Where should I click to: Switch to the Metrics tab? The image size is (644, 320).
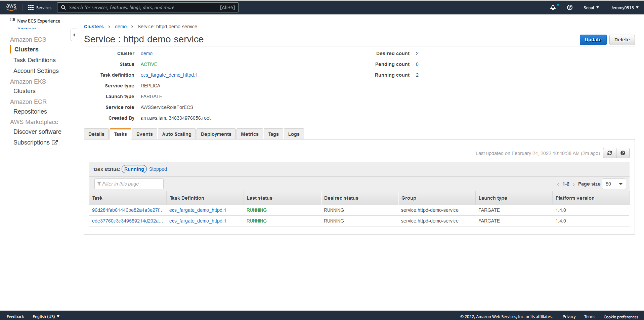[x=250, y=134]
